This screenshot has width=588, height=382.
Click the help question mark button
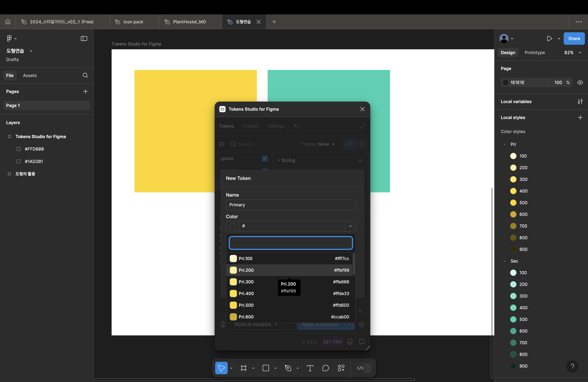[572, 366]
